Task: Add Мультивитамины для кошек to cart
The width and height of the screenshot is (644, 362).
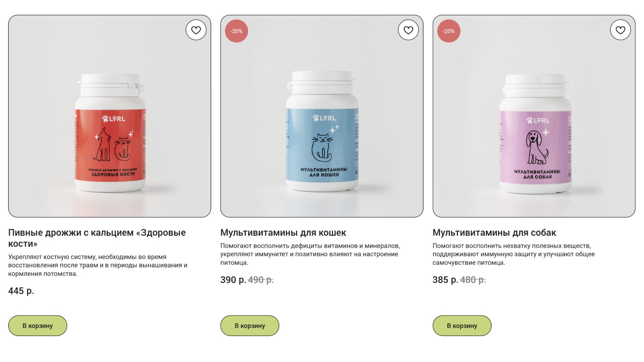Action: pos(250,325)
